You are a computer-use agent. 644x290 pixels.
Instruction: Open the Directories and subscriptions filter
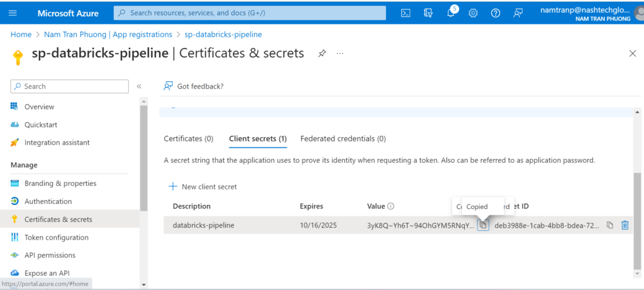tap(429, 13)
